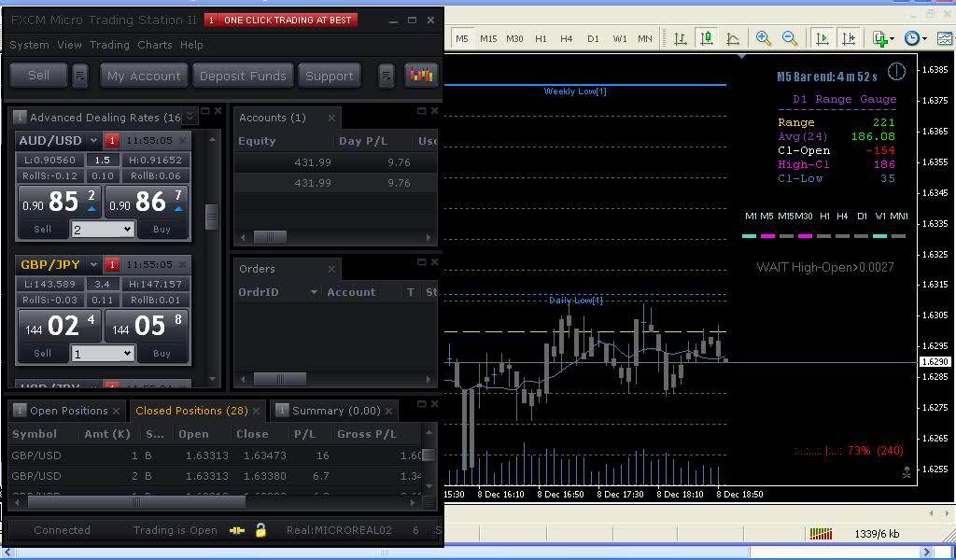Open dropdown arrow beside indicators icon
The height and width of the screenshot is (560, 956).
pyautogui.click(x=892, y=39)
